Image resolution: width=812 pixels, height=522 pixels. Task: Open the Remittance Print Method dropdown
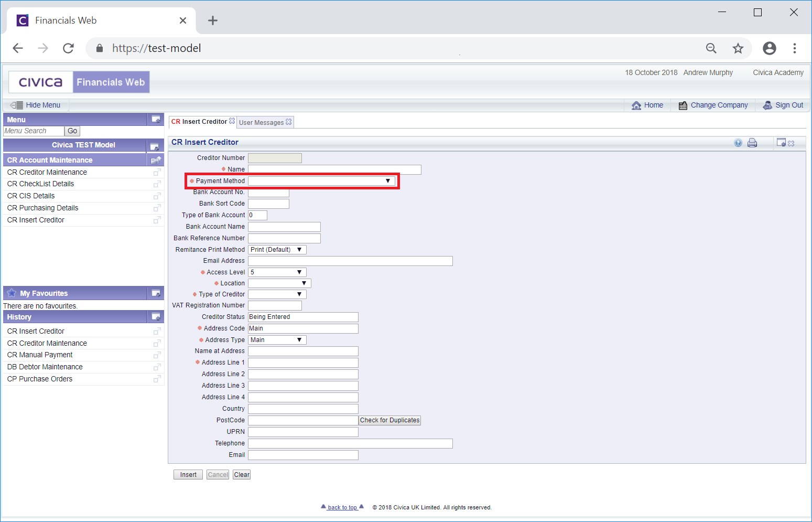click(x=277, y=250)
